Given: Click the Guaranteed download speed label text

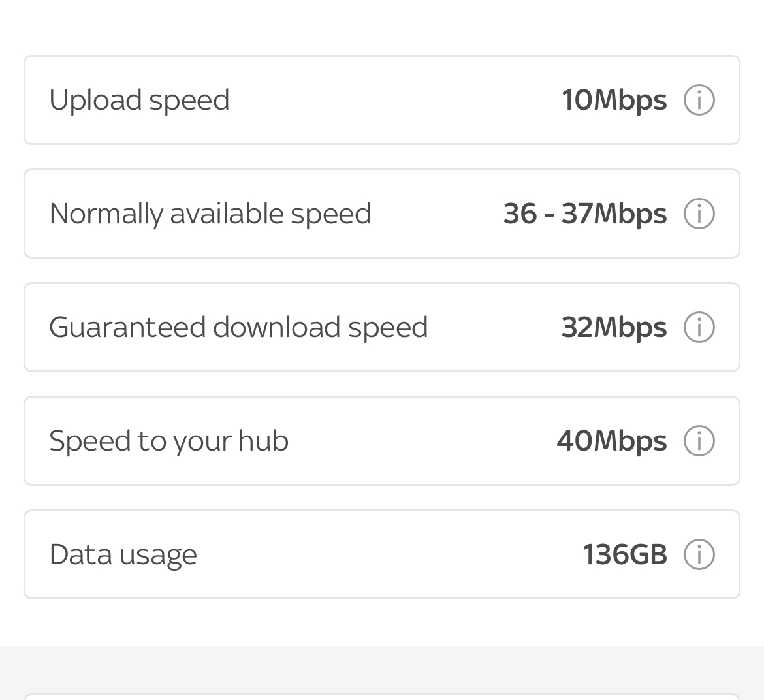Looking at the screenshot, I should click(x=238, y=327).
